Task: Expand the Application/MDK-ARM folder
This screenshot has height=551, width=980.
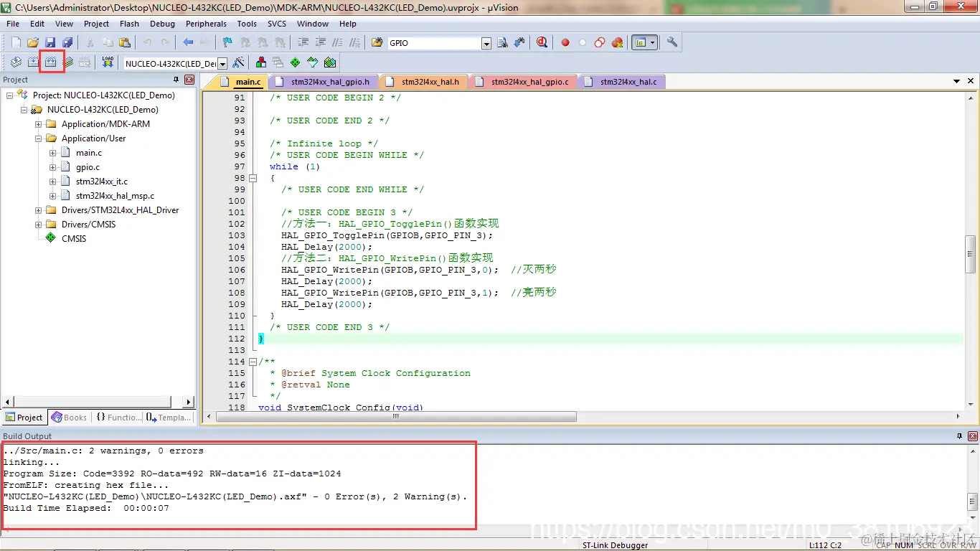Action: pos(39,124)
